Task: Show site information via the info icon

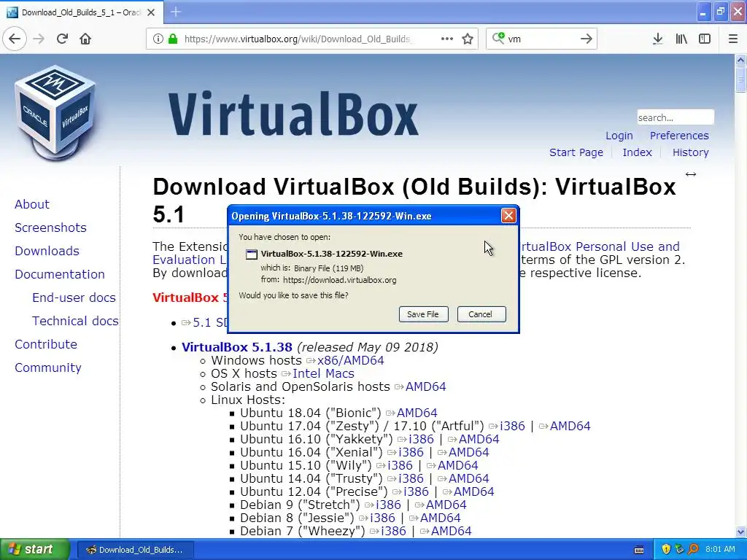Action: (158, 39)
